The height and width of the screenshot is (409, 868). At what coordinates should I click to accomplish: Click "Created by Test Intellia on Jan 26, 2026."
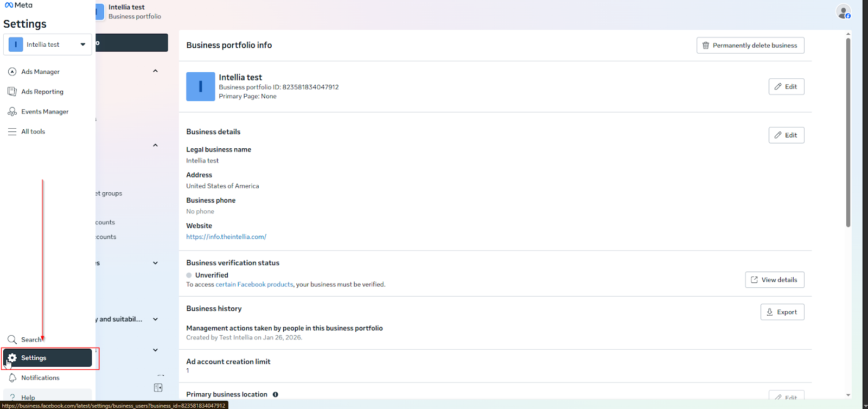244,337
